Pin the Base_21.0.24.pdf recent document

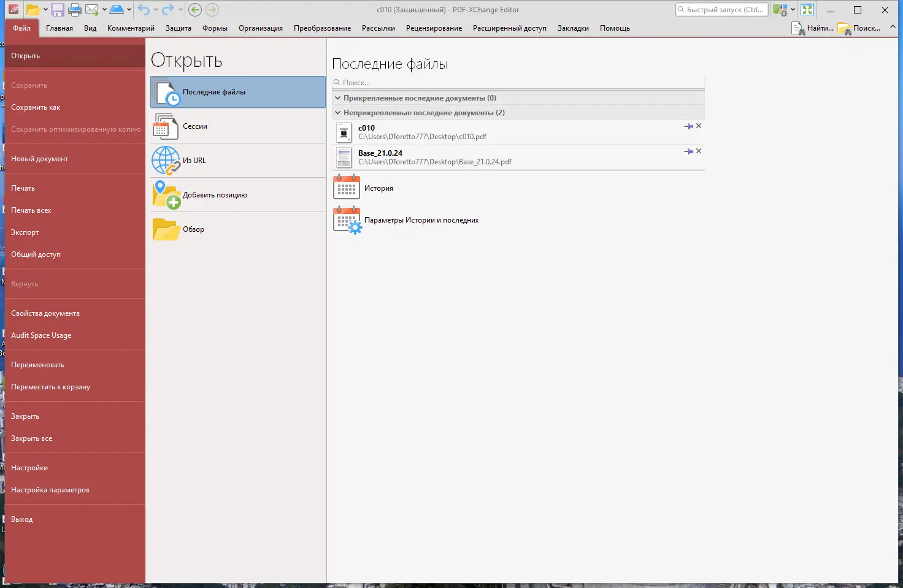click(688, 151)
